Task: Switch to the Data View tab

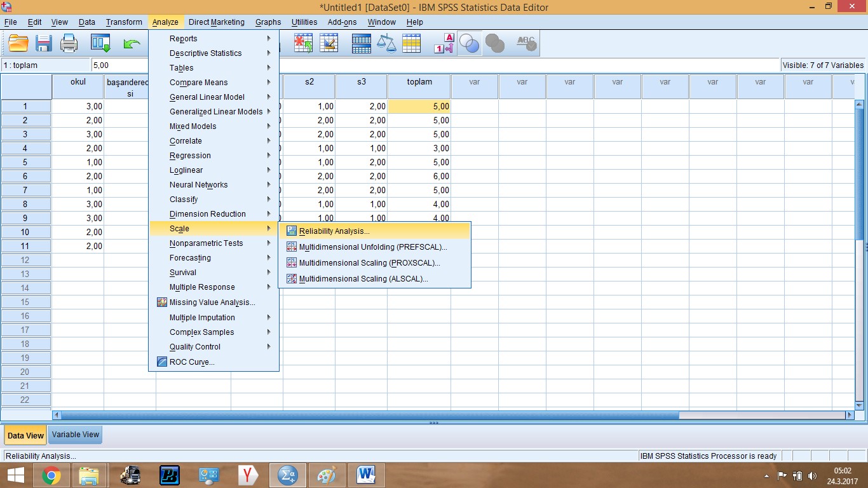Action: 25,435
